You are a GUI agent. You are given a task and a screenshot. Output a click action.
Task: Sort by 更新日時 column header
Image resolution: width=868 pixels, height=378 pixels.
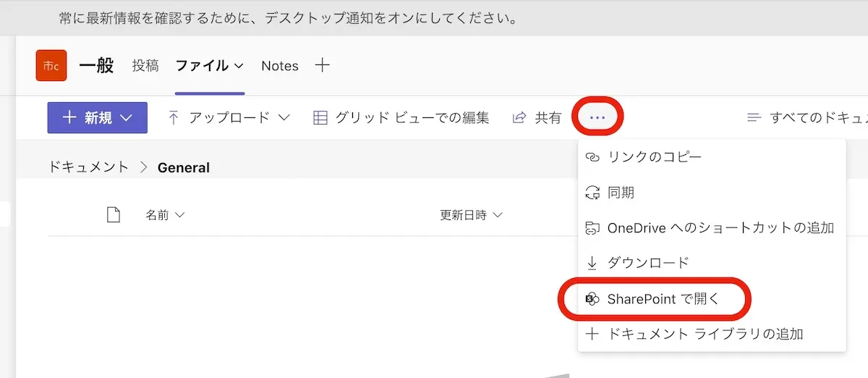470,215
